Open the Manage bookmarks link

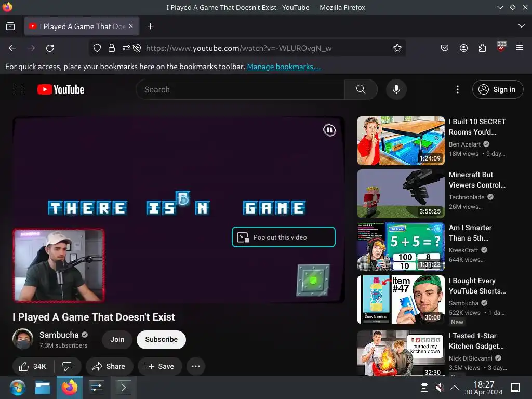click(x=284, y=66)
